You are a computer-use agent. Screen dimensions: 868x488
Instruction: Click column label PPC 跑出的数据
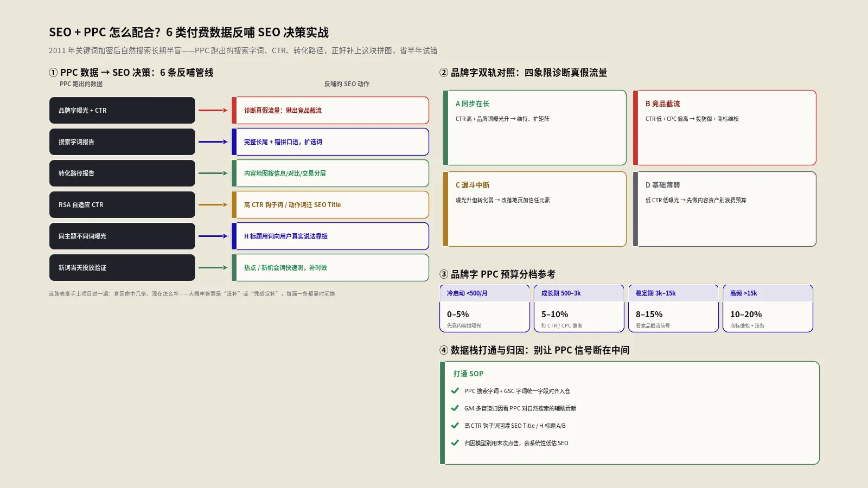pyautogui.click(x=81, y=84)
